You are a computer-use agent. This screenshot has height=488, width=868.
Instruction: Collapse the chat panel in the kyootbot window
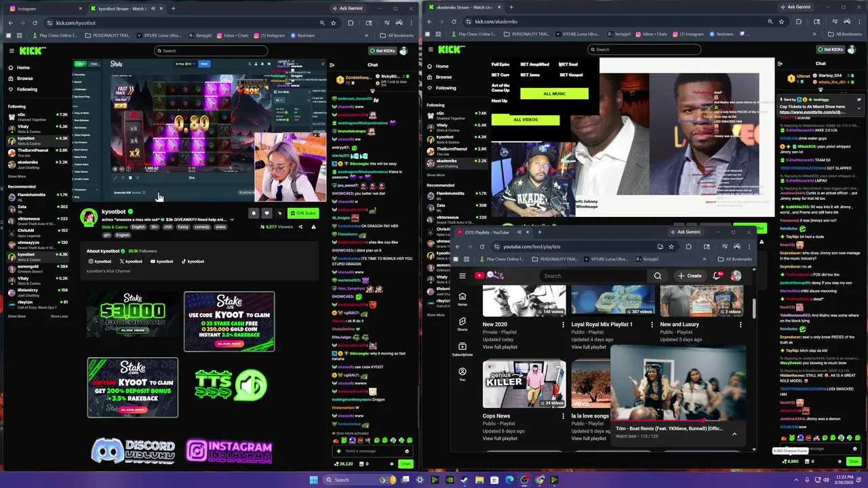[x=332, y=65]
